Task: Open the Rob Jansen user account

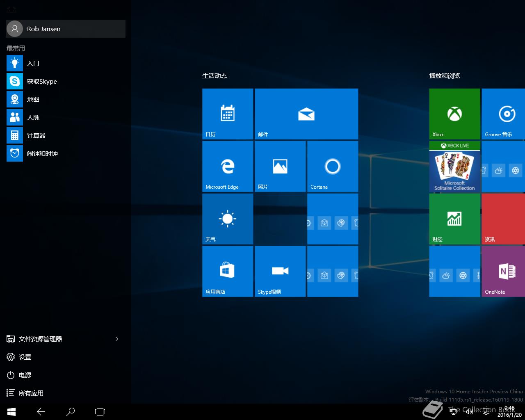Action: click(66, 29)
